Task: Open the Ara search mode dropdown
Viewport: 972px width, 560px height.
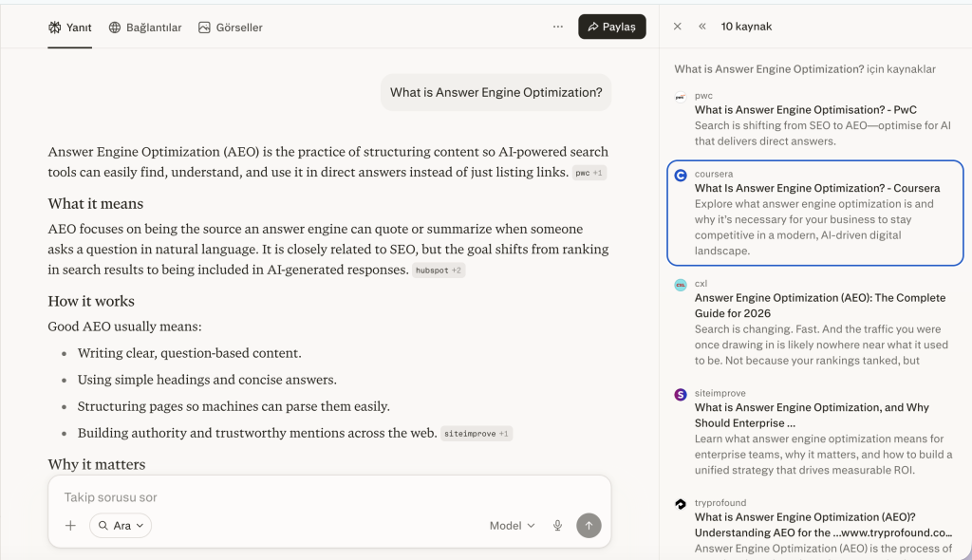Action: (121, 526)
